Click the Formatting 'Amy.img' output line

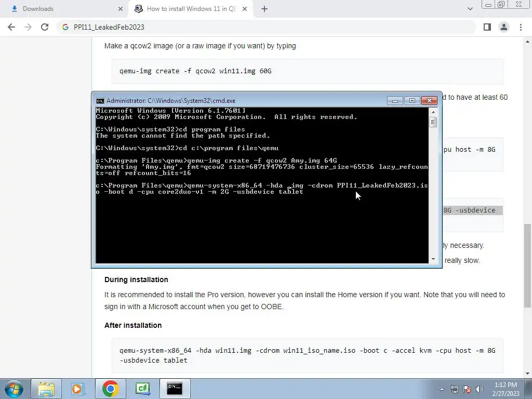pyautogui.click(x=262, y=170)
